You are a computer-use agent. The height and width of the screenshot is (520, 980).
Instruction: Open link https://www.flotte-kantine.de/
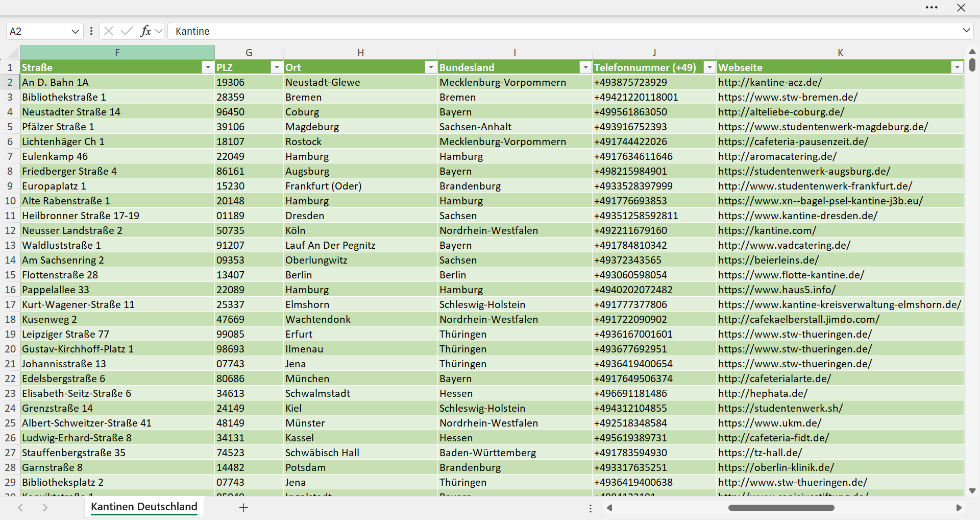791,275
